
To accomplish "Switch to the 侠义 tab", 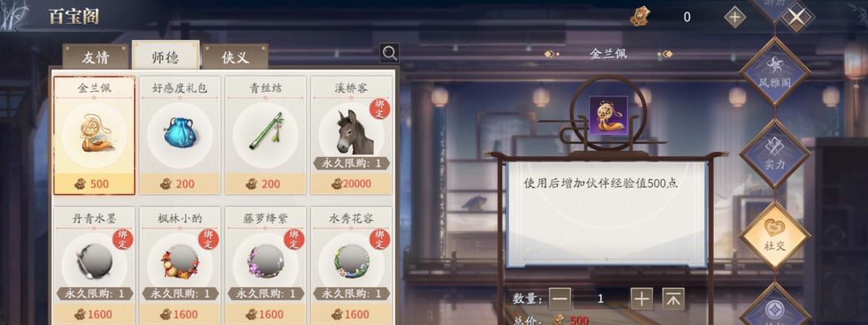I will point(235,57).
